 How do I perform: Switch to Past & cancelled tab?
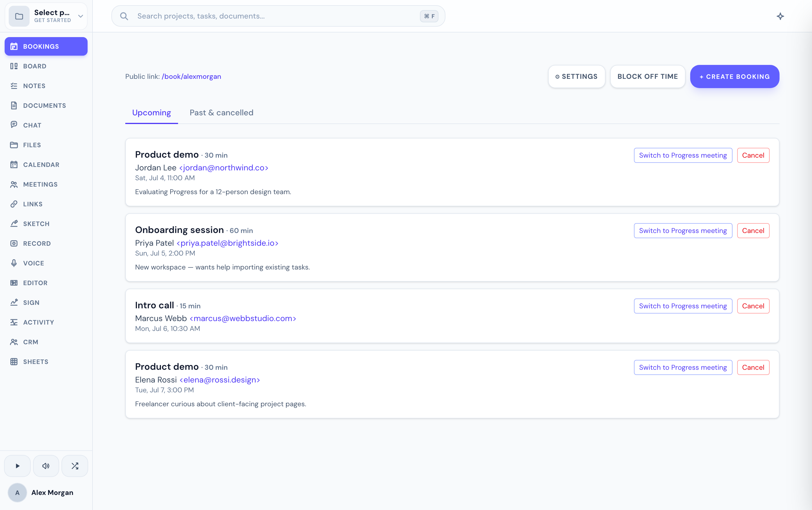(222, 112)
